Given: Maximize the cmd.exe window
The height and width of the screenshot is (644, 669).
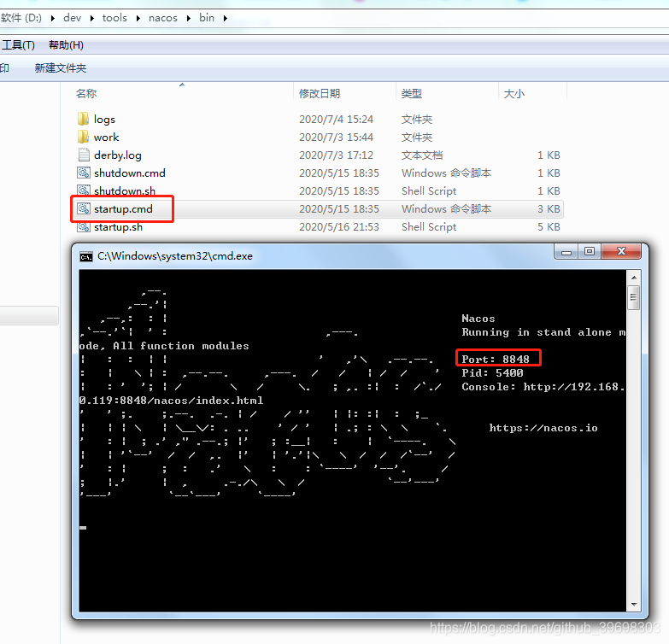Looking at the screenshot, I should tap(590, 252).
